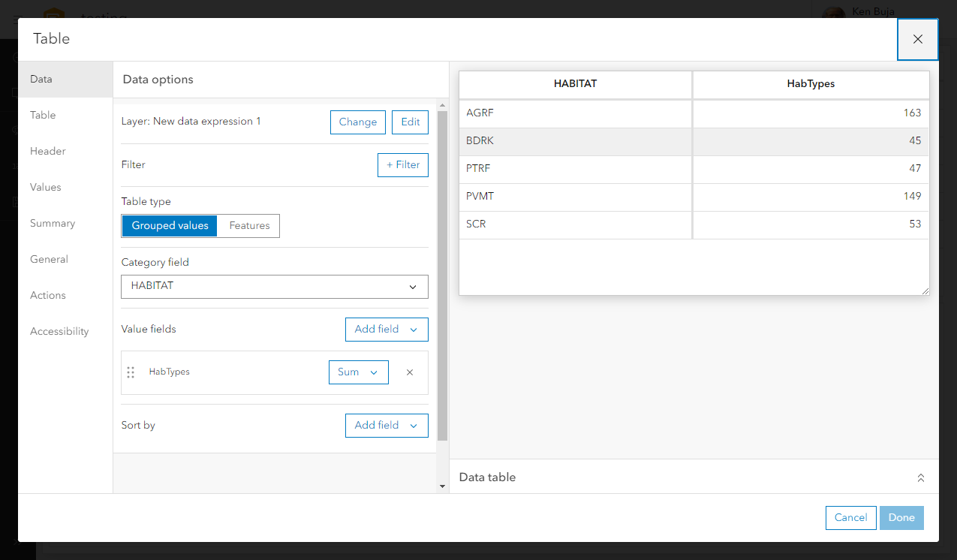This screenshot has width=957, height=560.
Task: Click the Change layer button
Action: point(358,122)
